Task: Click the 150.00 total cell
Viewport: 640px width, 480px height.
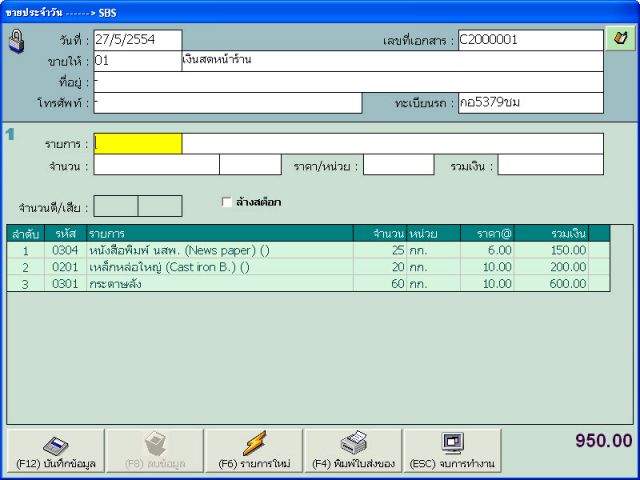Action: click(551, 250)
